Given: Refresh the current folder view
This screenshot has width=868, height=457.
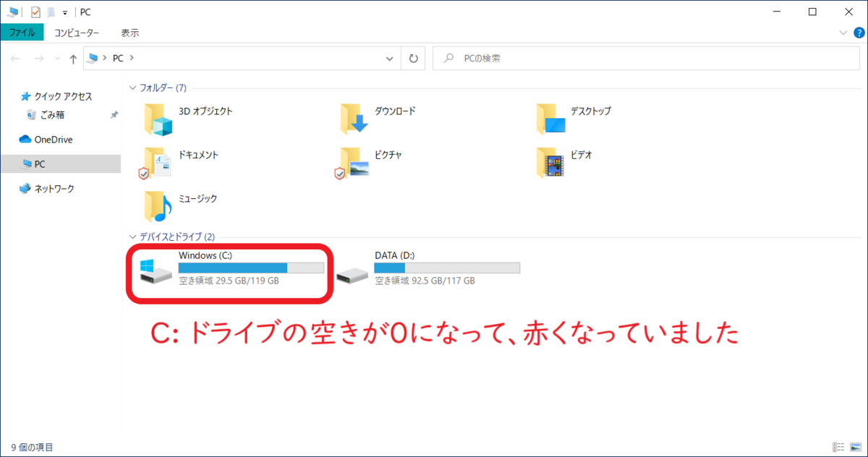Looking at the screenshot, I should click(412, 58).
